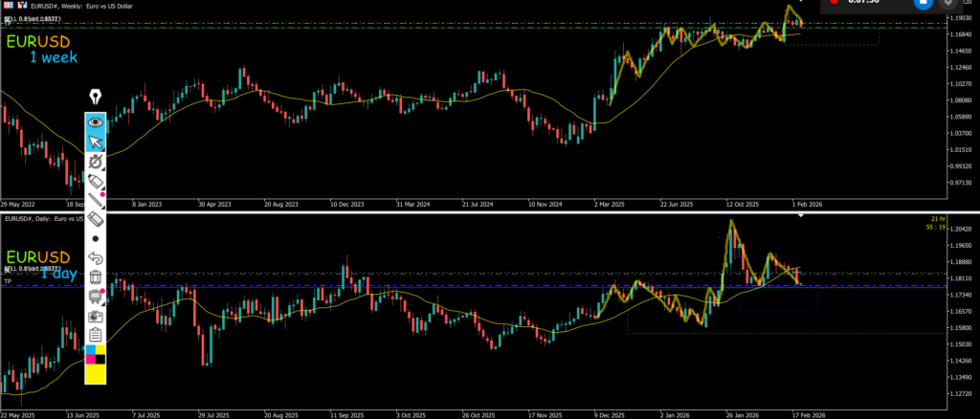
Task: Select the large yellow color swatch
Action: pyautogui.click(x=96, y=374)
